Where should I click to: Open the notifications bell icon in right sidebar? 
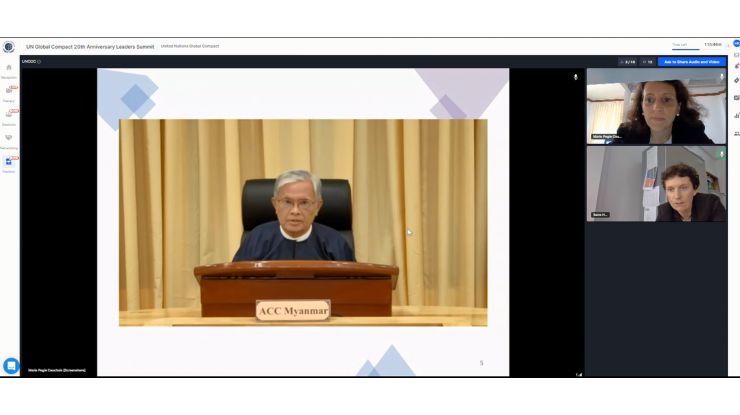click(x=736, y=67)
